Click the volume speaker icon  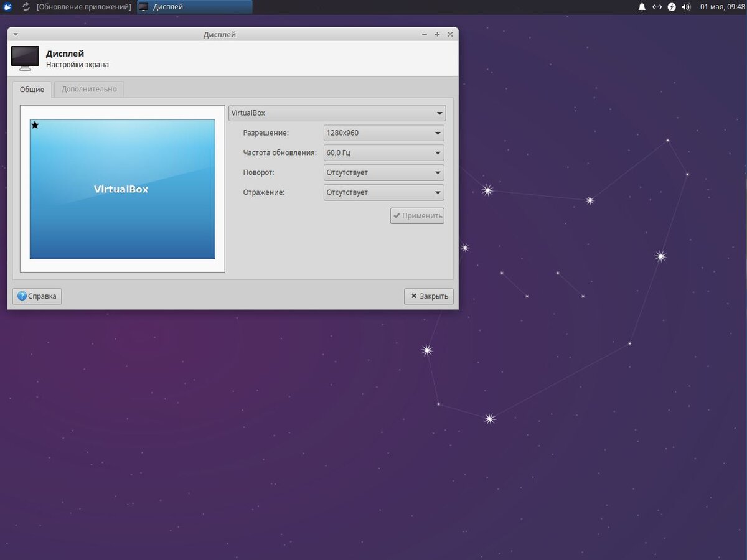(x=686, y=7)
